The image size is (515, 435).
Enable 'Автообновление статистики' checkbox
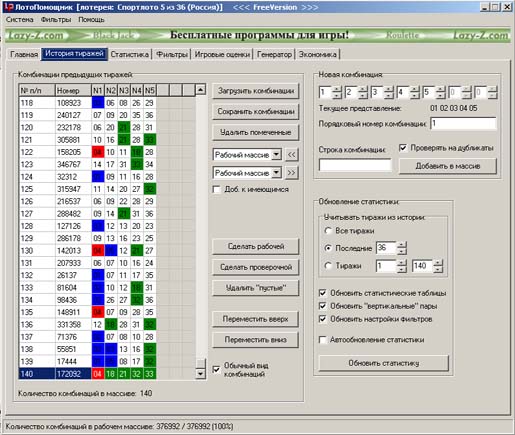click(x=323, y=340)
